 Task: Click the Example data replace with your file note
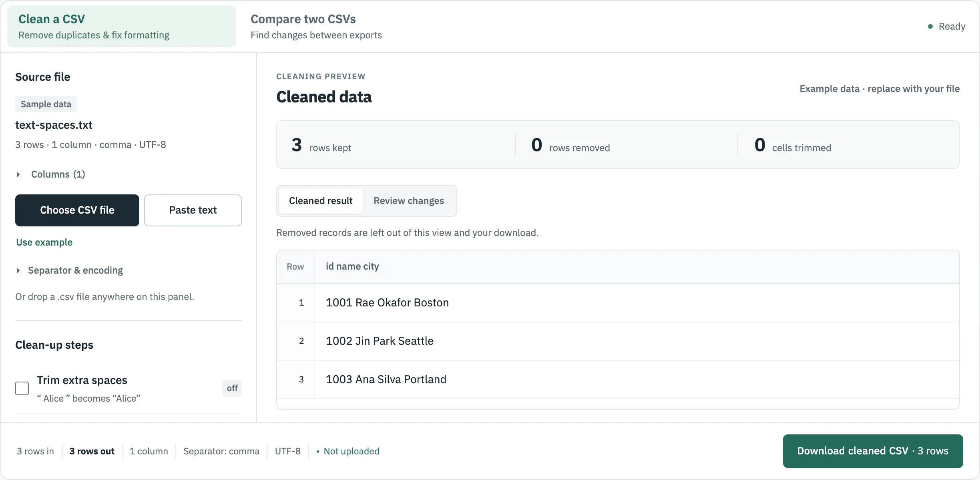click(880, 89)
